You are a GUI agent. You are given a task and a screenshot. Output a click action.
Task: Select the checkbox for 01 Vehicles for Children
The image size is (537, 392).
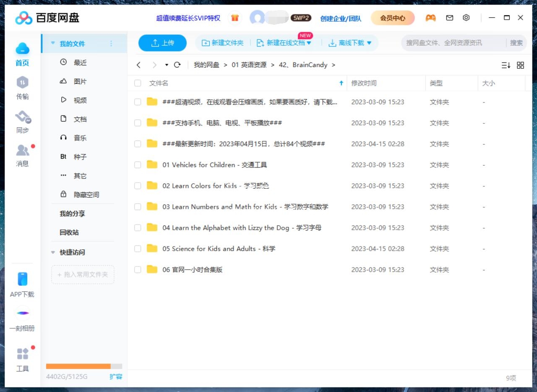click(x=137, y=165)
